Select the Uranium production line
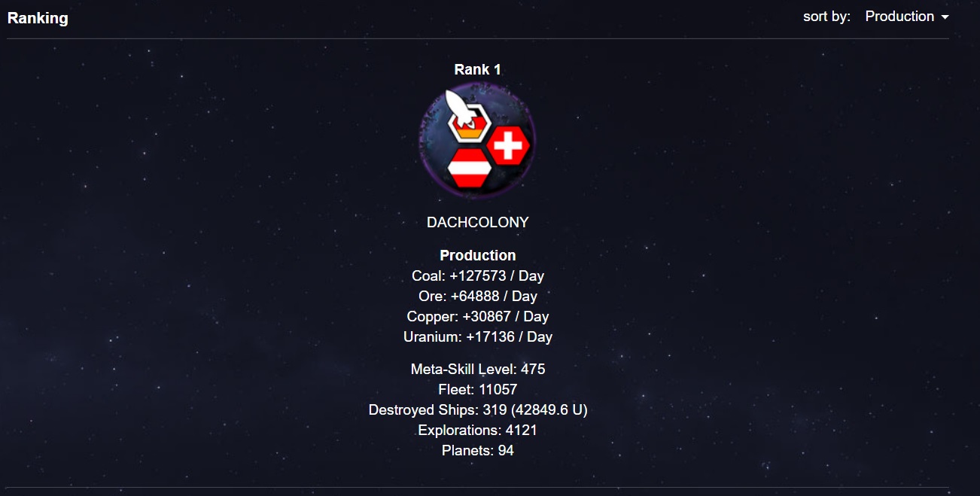This screenshot has height=496, width=980. (478, 336)
